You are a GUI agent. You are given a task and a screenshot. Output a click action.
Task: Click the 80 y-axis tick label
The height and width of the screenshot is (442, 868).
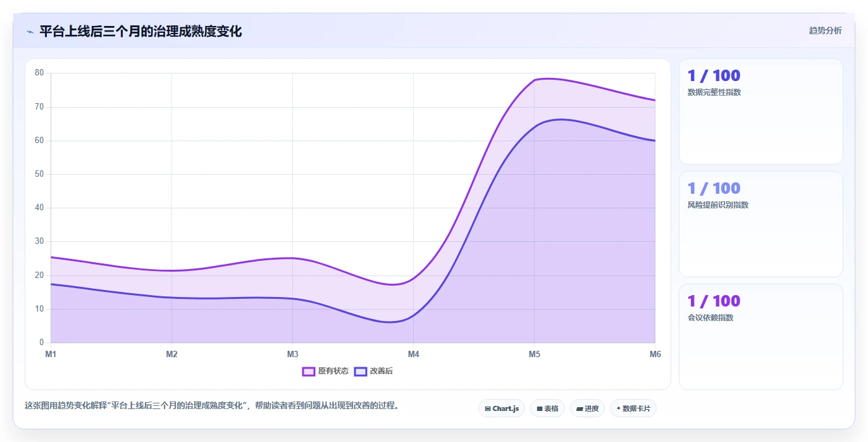39,73
